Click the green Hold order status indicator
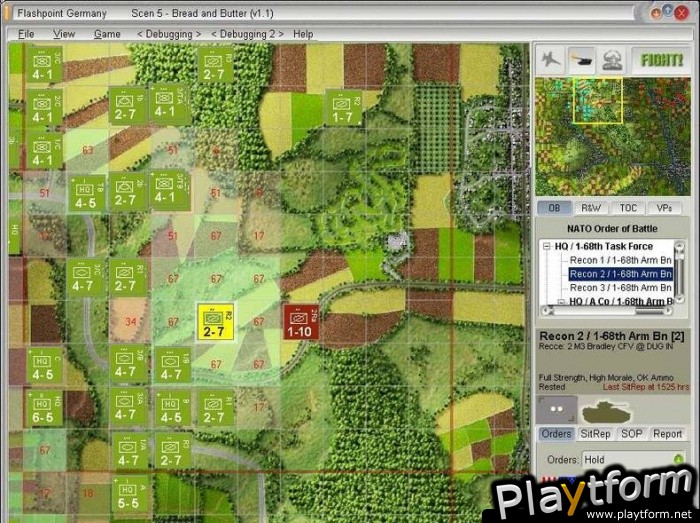 pyautogui.click(x=678, y=459)
